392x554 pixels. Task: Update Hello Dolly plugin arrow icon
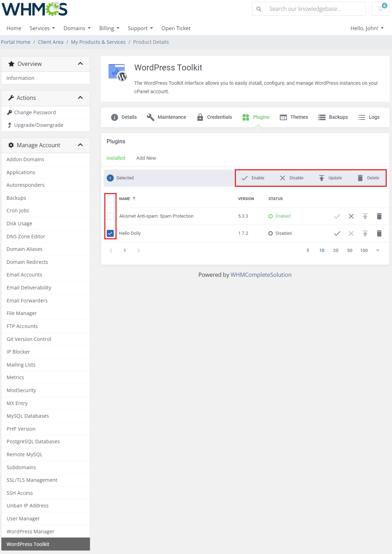365,233
